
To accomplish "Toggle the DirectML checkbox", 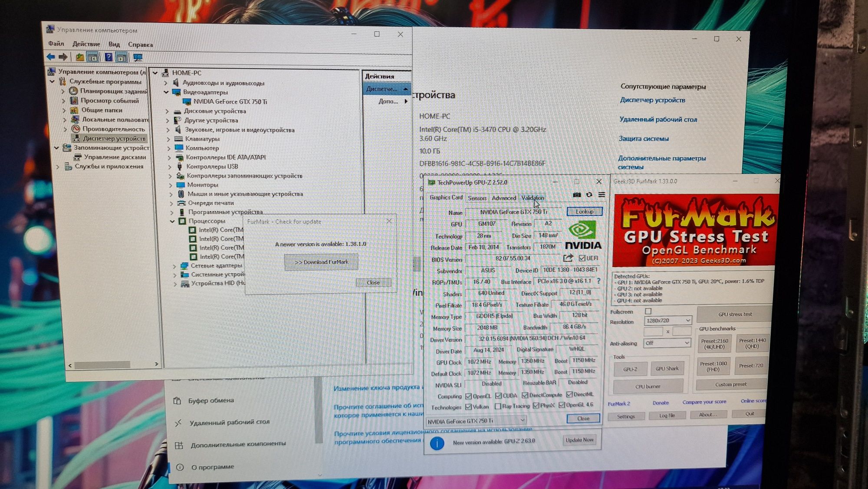I will point(569,394).
